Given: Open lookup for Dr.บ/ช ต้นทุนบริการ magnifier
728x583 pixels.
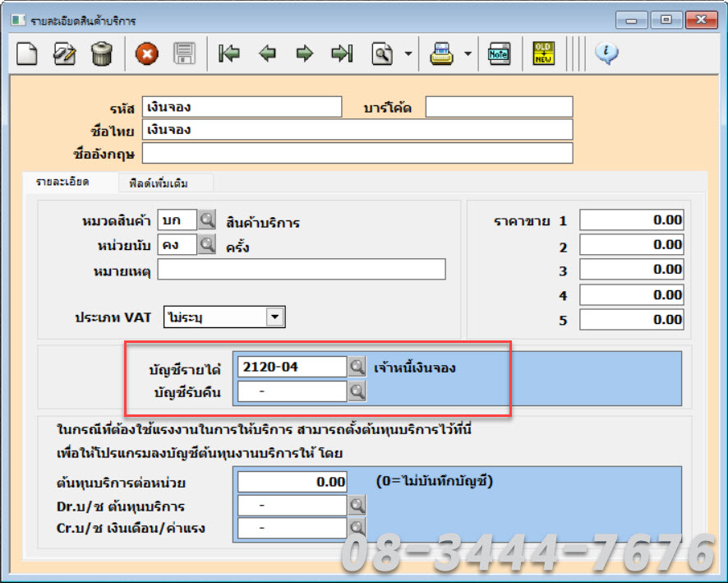Looking at the screenshot, I should pos(357,505).
